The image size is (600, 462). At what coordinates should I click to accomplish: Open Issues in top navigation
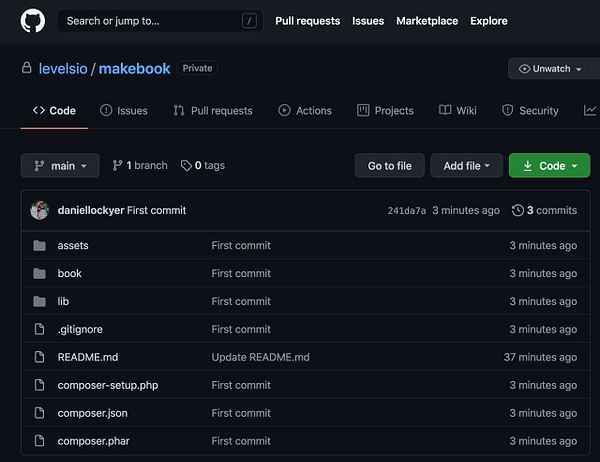click(x=368, y=21)
